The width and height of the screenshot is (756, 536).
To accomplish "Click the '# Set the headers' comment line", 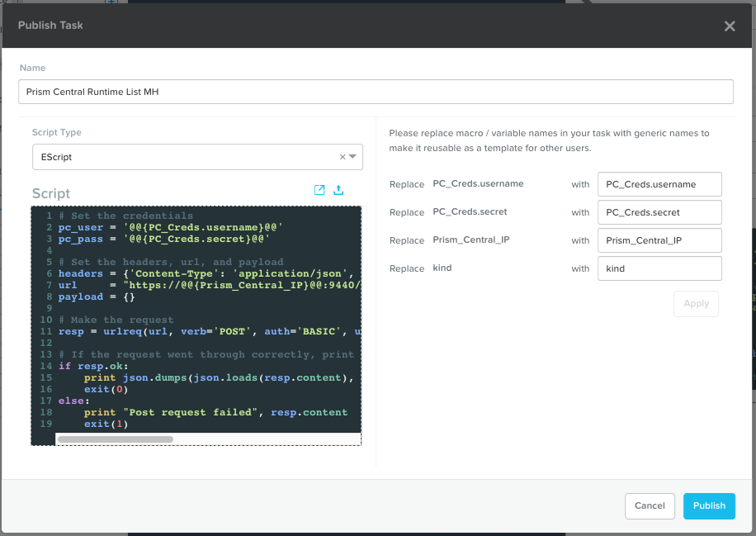I will point(171,262).
